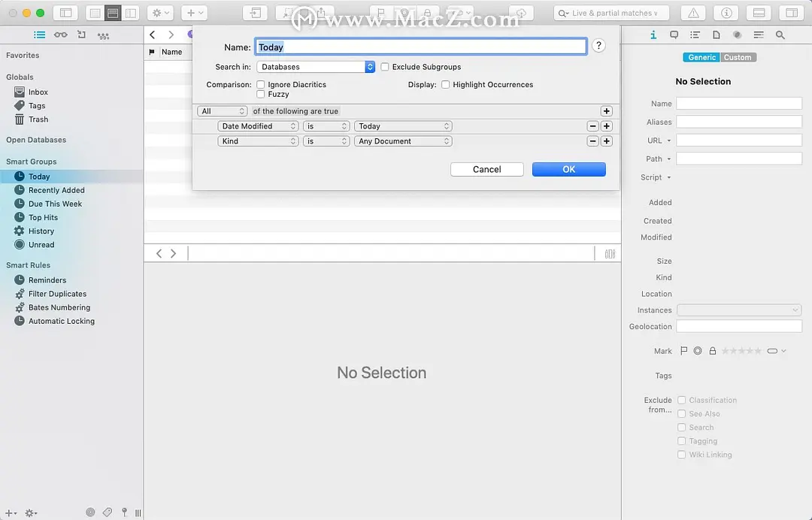Screen dimensions: 812x520
Task: Set a star rating in Mark row
Action: (x=741, y=351)
